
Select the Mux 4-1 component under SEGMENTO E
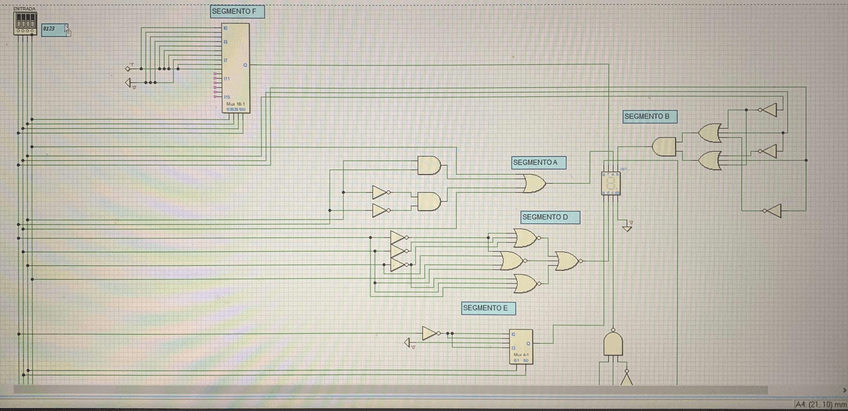[521, 346]
